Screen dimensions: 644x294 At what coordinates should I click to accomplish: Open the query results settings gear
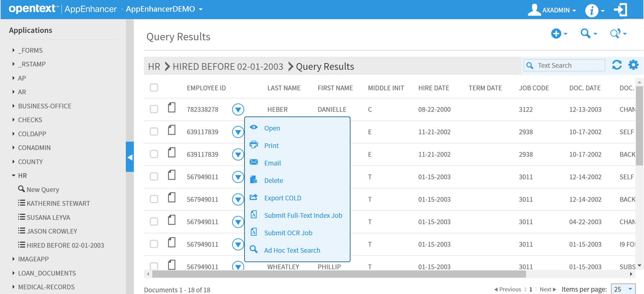(x=633, y=65)
